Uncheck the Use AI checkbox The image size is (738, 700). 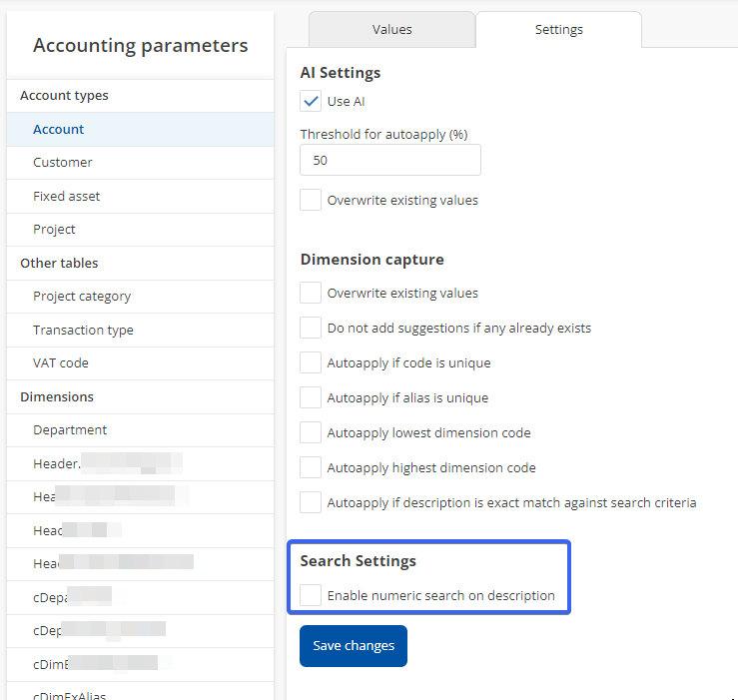pyautogui.click(x=311, y=101)
